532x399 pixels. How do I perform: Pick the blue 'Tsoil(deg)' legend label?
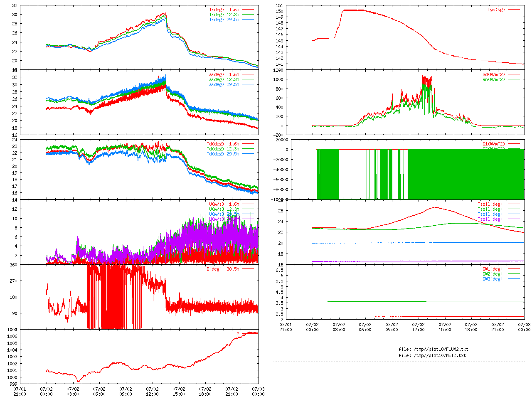pos(490,214)
